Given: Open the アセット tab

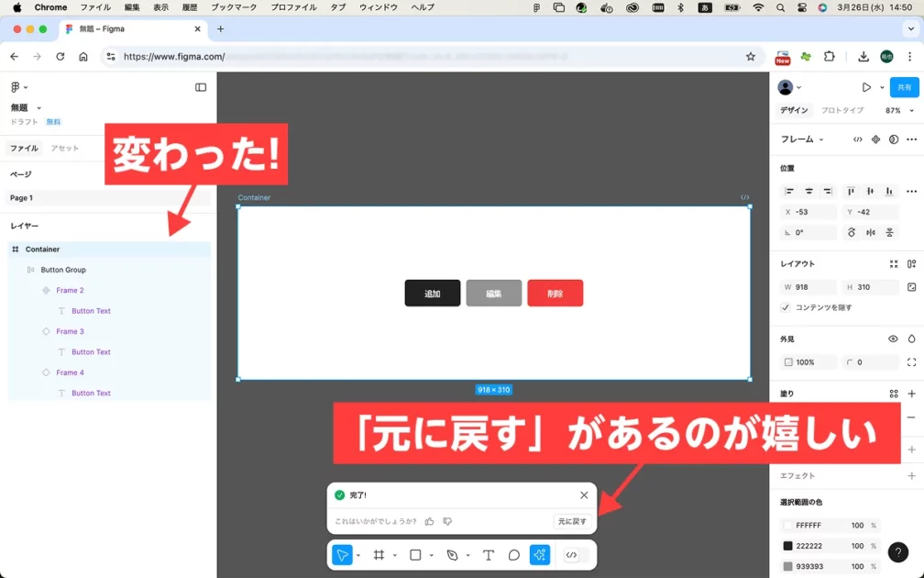Looking at the screenshot, I should click(x=64, y=148).
